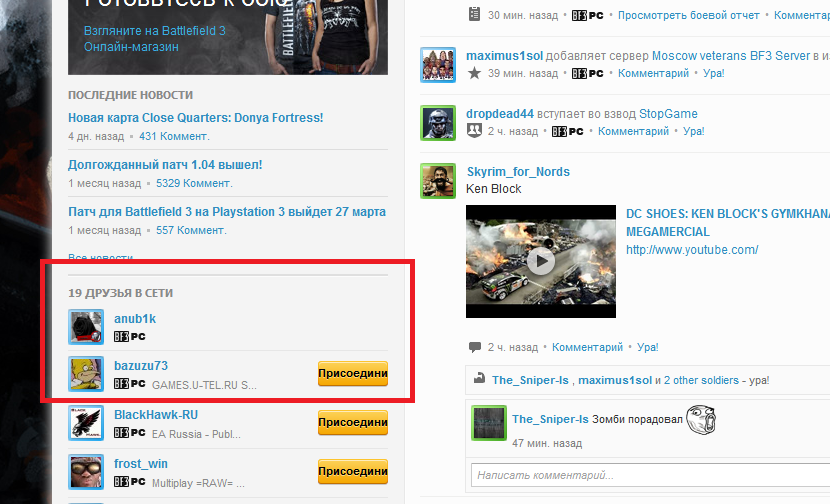Open bazuzu73's avatar picture

[86, 374]
